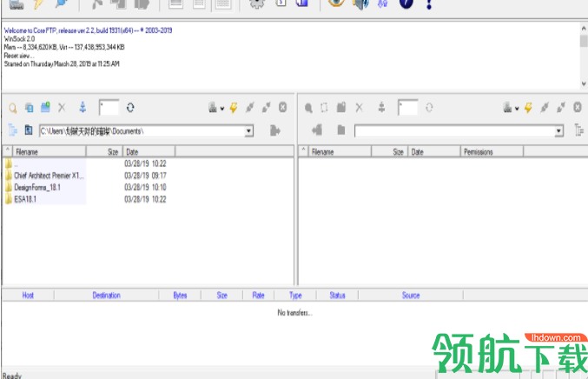
Task: Click the blue exclamation mark icon
Action: (x=429, y=4)
